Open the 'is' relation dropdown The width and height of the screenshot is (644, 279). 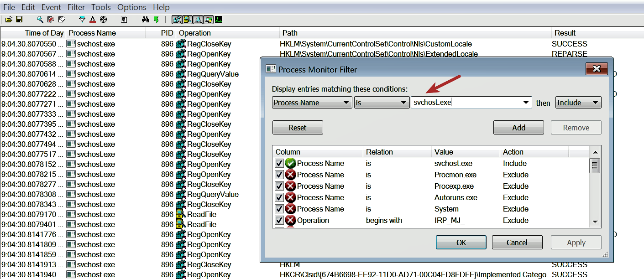(x=382, y=103)
